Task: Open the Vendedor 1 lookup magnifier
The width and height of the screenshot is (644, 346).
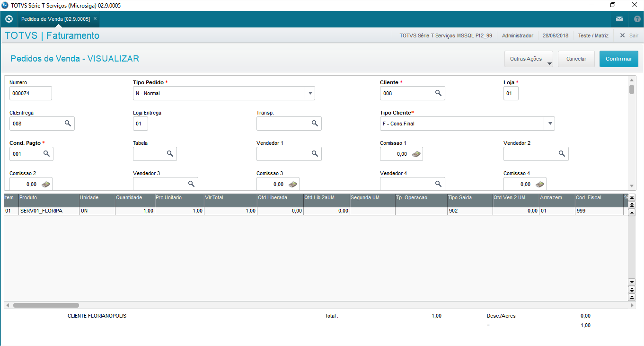Action: point(315,154)
